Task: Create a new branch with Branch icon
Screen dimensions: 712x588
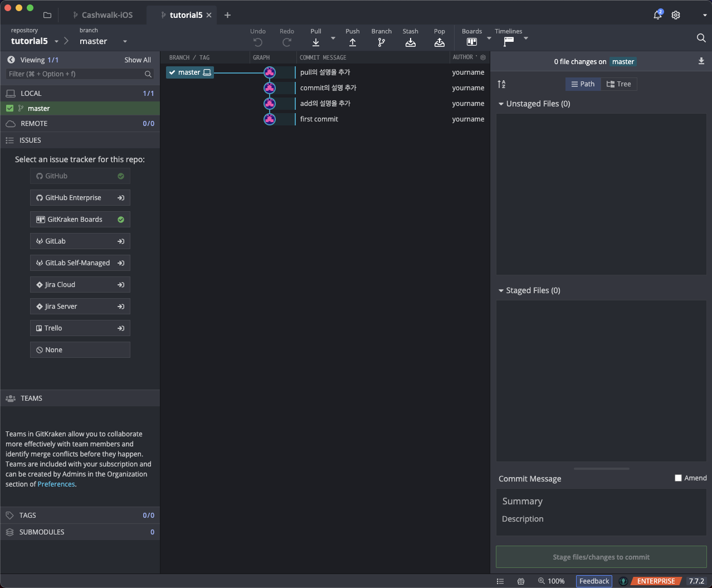Action: point(382,42)
